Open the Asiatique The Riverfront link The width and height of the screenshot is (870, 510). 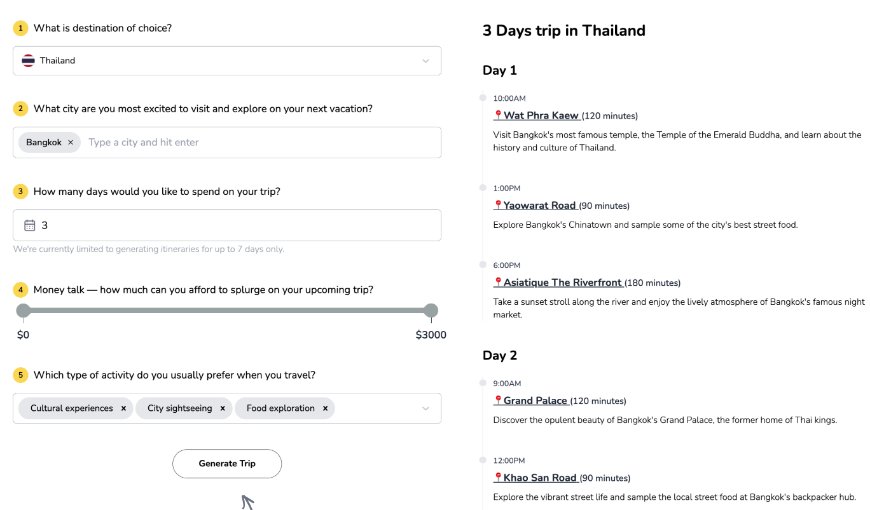(x=562, y=283)
